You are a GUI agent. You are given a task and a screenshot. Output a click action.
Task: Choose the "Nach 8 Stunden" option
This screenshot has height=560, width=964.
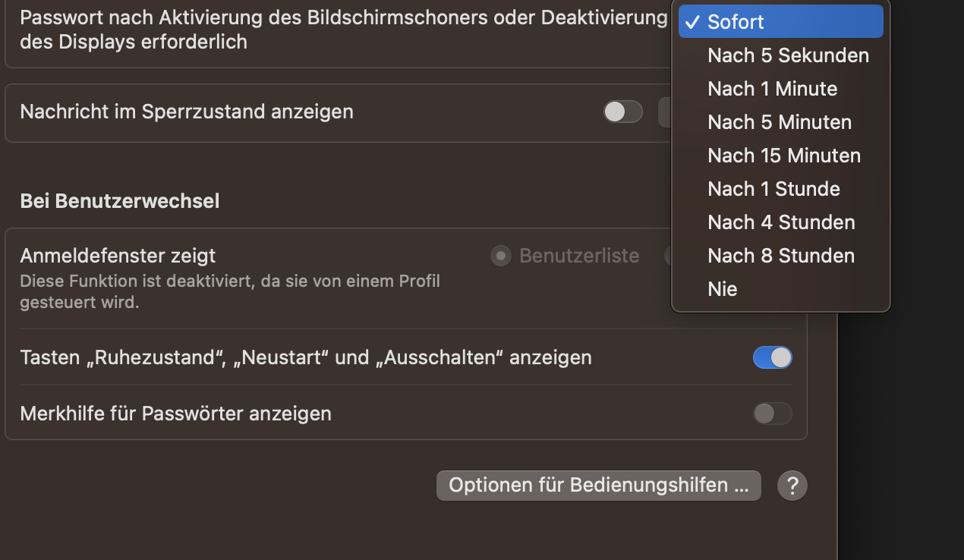[781, 256]
